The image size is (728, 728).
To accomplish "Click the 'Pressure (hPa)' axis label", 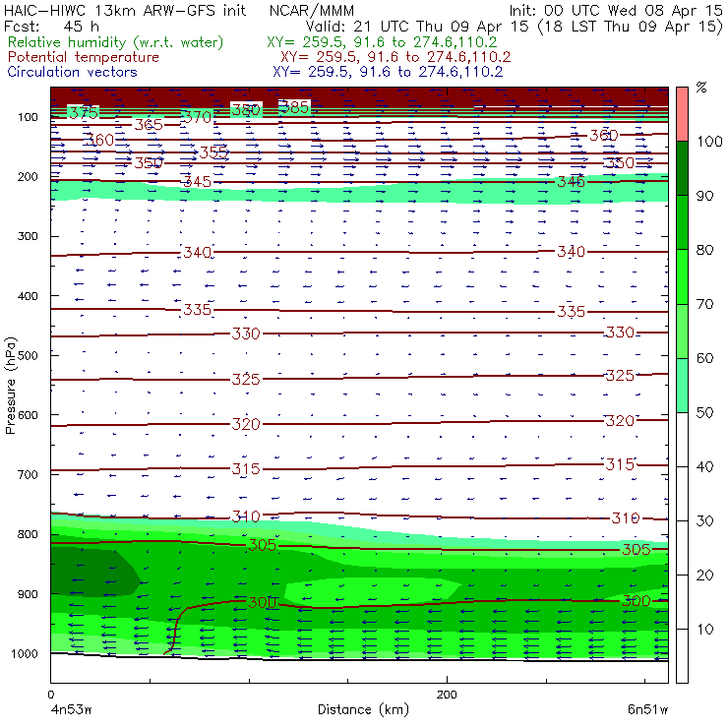I will (10, 386).
